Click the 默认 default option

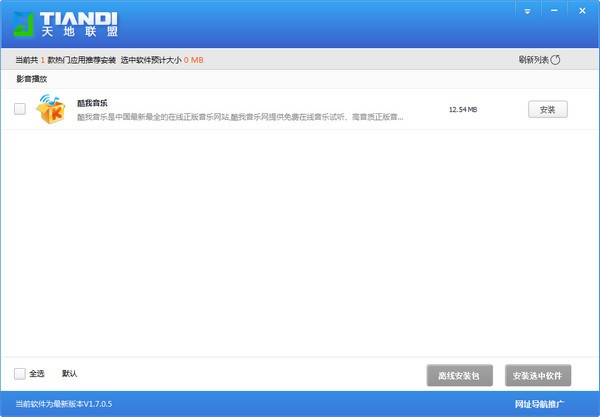coord(70,373)
